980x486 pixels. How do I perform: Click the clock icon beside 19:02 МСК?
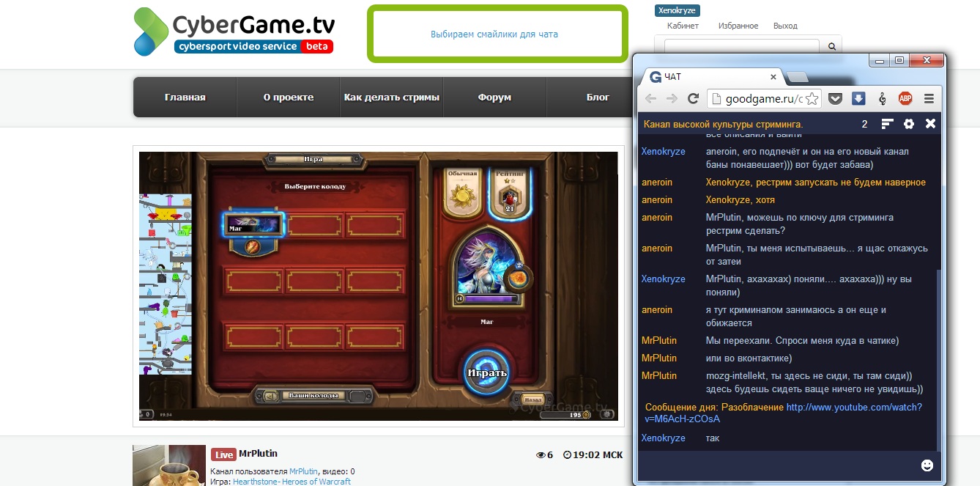point(567,455)
